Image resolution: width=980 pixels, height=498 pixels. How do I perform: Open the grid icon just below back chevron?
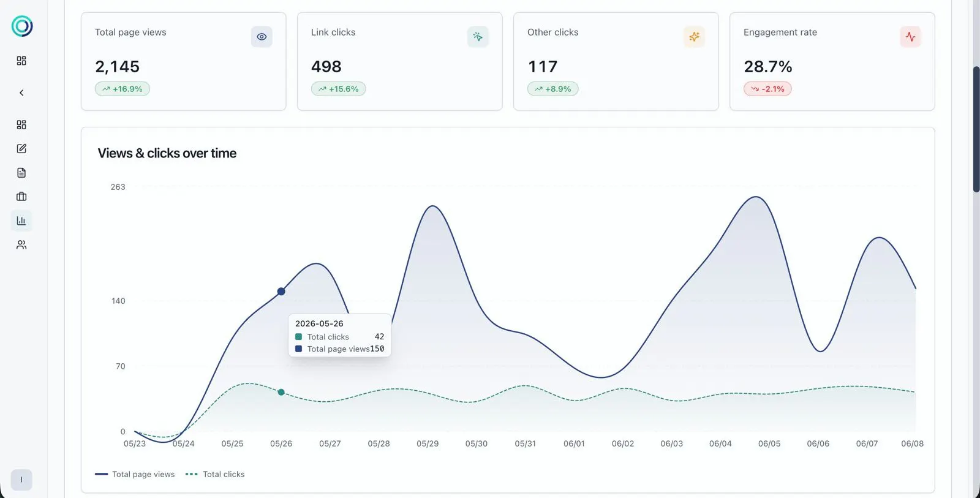(x=21, y=124)
